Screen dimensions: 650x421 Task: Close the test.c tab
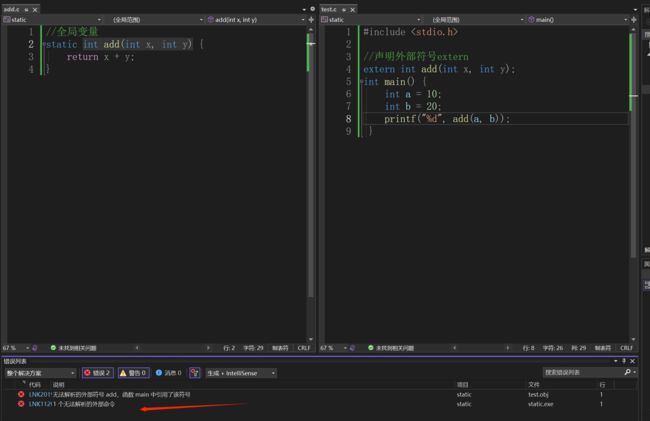click(x=352, y=10)
